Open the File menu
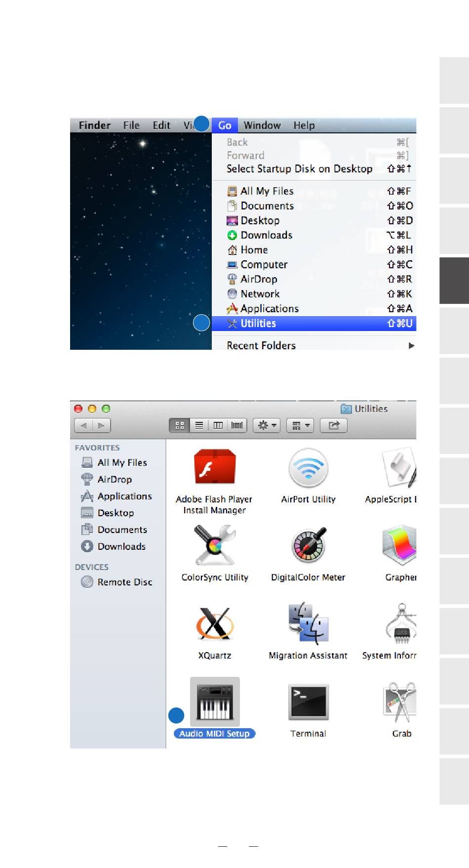The height and width of the screenshot is (868, 469). [131, 125]
